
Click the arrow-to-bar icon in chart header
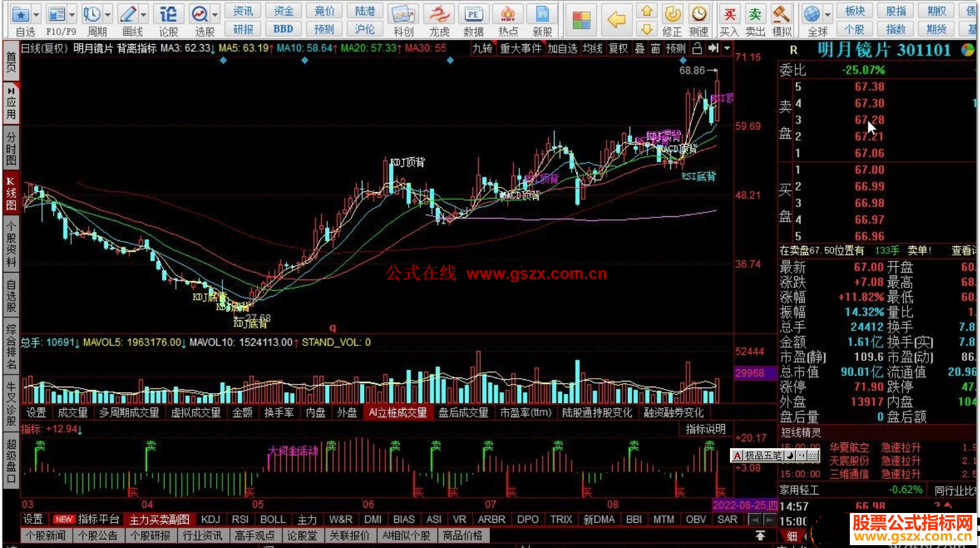coord(713,49)
